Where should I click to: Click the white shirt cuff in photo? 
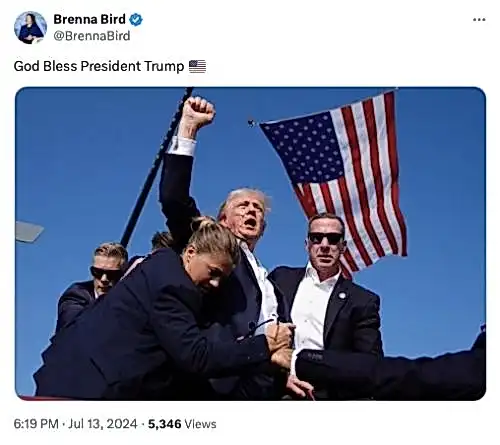[x=182, y=146]
